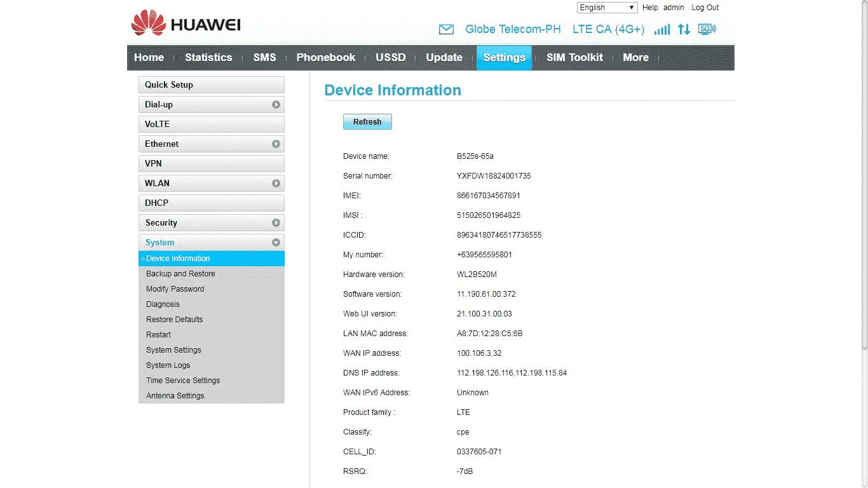Click IMSI value 515026501964825

coord(489,215)
